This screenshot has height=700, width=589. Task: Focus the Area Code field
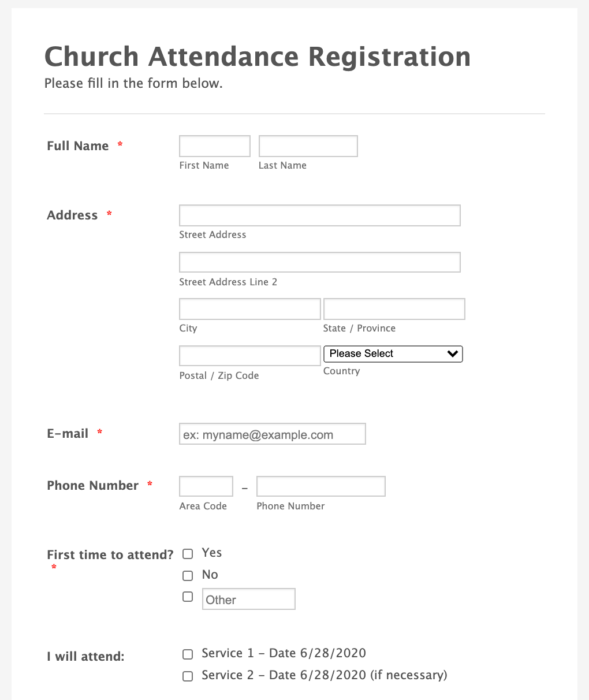point(206,486)
